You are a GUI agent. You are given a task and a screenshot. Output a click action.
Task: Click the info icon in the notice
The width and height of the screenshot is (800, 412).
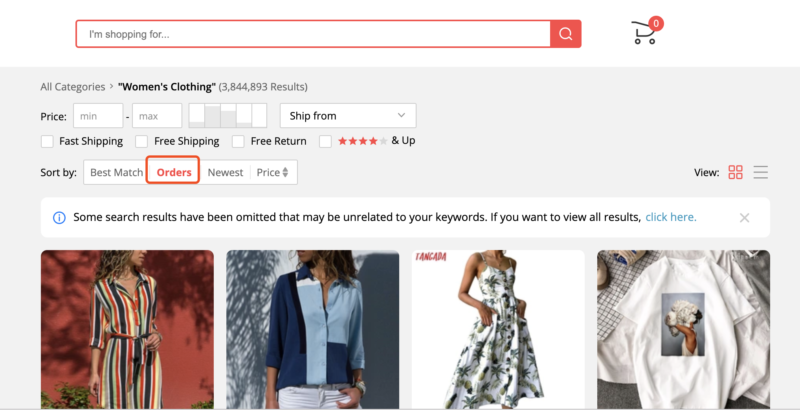tap(59, 217)
